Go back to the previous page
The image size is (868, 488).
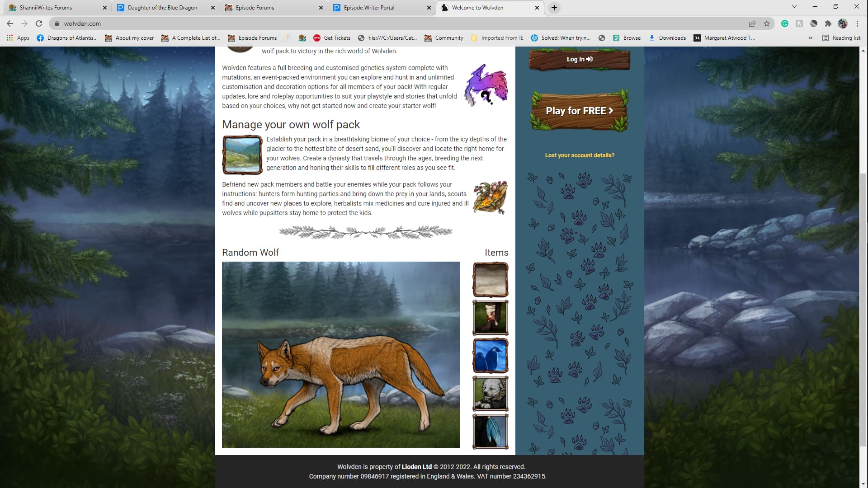[x=10, y=23]
